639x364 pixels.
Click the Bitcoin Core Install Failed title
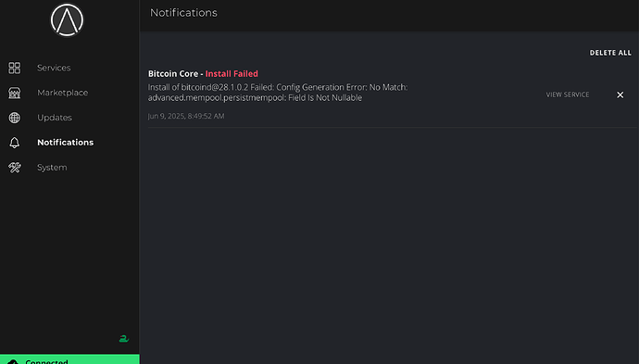tap(203, 74)
